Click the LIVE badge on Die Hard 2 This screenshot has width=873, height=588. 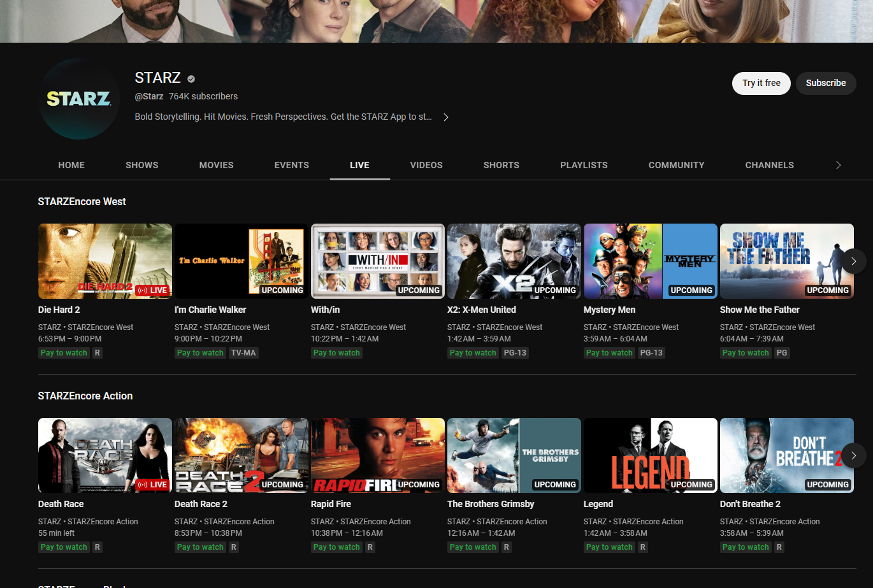click(152, 290)
